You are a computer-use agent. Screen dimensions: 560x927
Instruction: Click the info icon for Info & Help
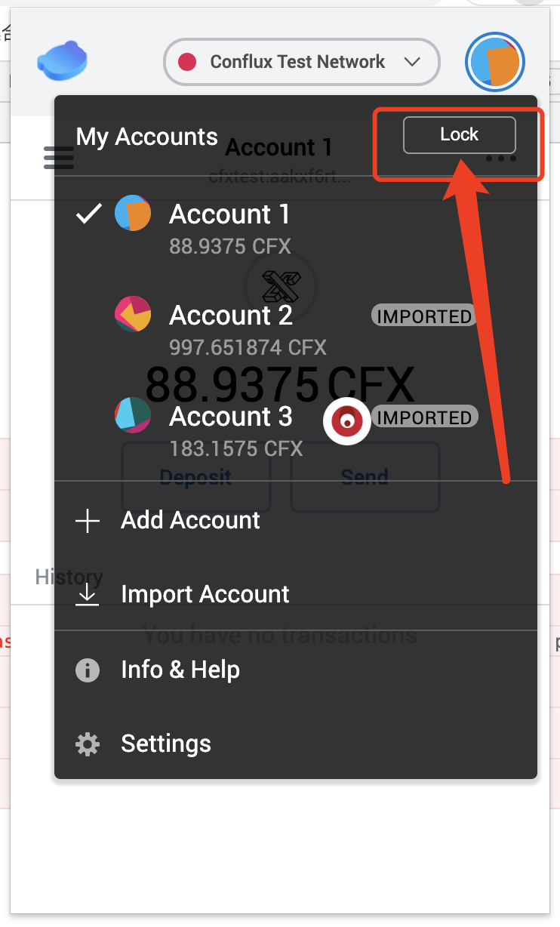[x=87, y=670]
